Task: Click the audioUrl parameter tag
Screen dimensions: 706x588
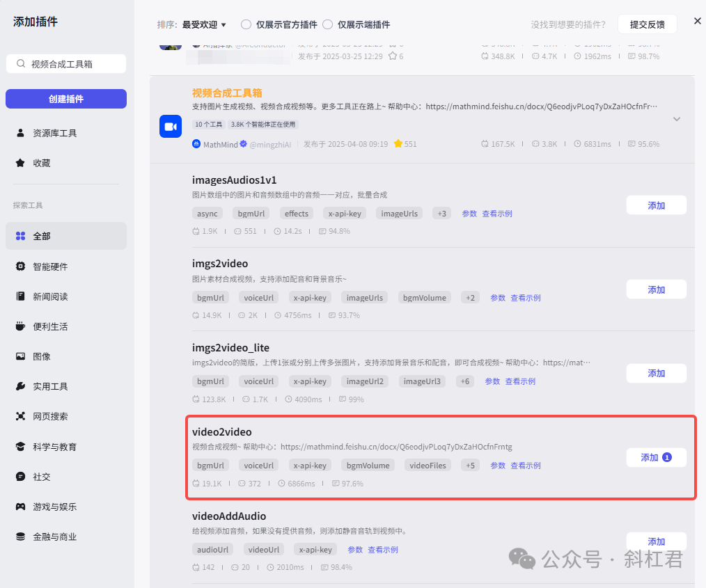Action: [212, 549]
